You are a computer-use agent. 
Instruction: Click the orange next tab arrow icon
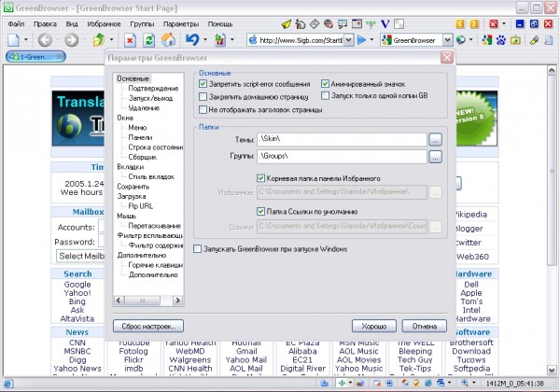(x=474, y=24)
